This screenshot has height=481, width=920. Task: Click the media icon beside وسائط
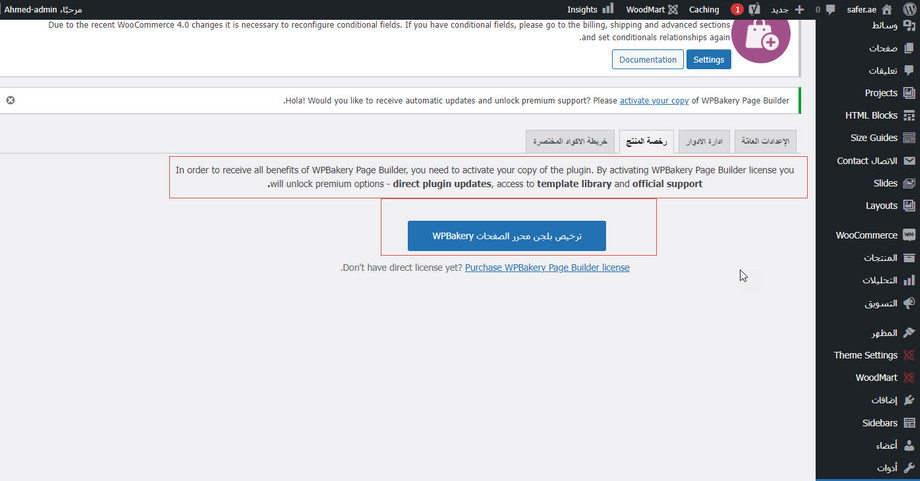point(909,25)
